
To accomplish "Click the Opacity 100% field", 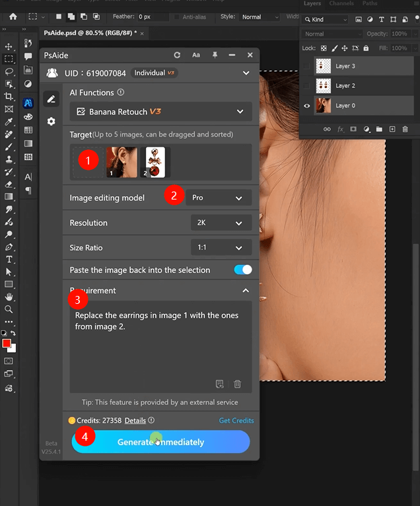I will tap(400, 34).
